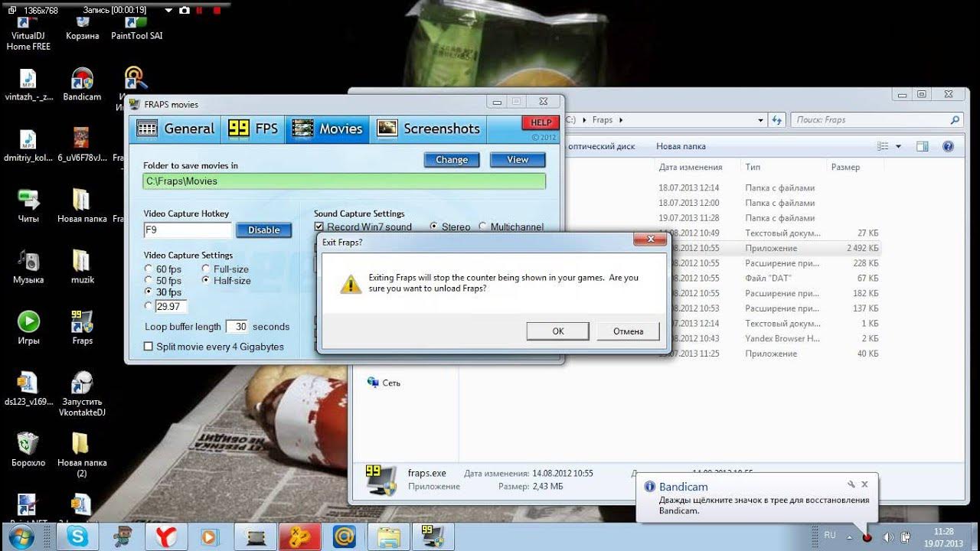The width and height of the screenshot is (980, 551).
Task: Click the Windows Start button
Action: [21, 536]
